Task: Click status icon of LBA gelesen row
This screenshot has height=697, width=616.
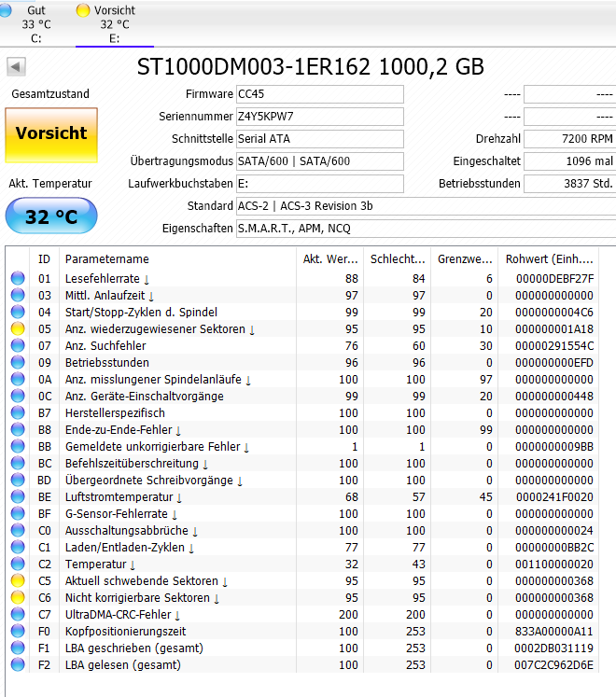Action: pos(18,665)
